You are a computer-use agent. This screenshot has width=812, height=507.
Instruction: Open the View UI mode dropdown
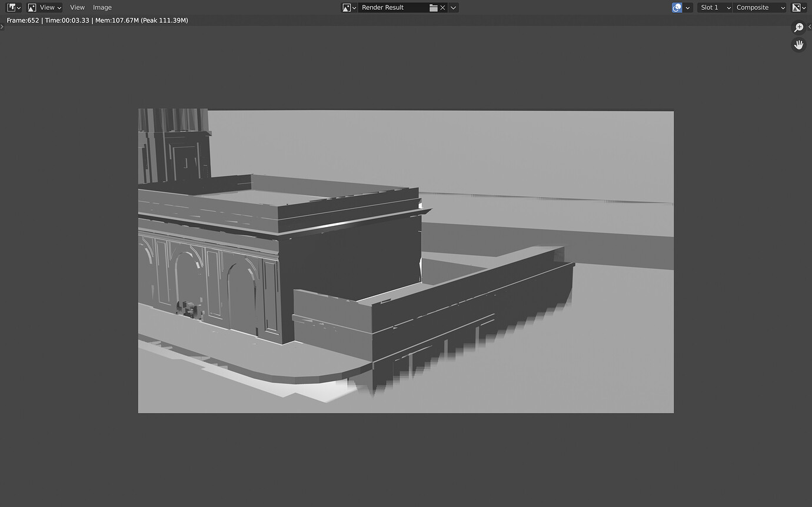44,8
